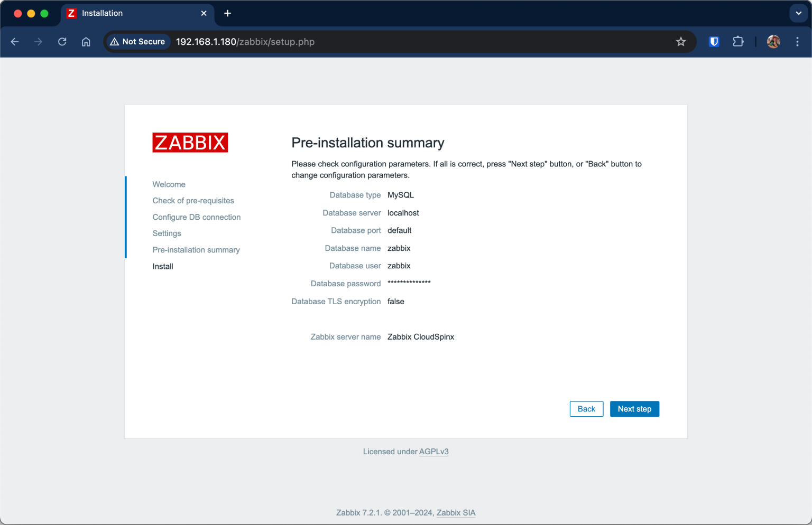Bookmark the page with the star icon
Image resolution: width=812 pixels, height=525 pixels.
tap(681, 41)
